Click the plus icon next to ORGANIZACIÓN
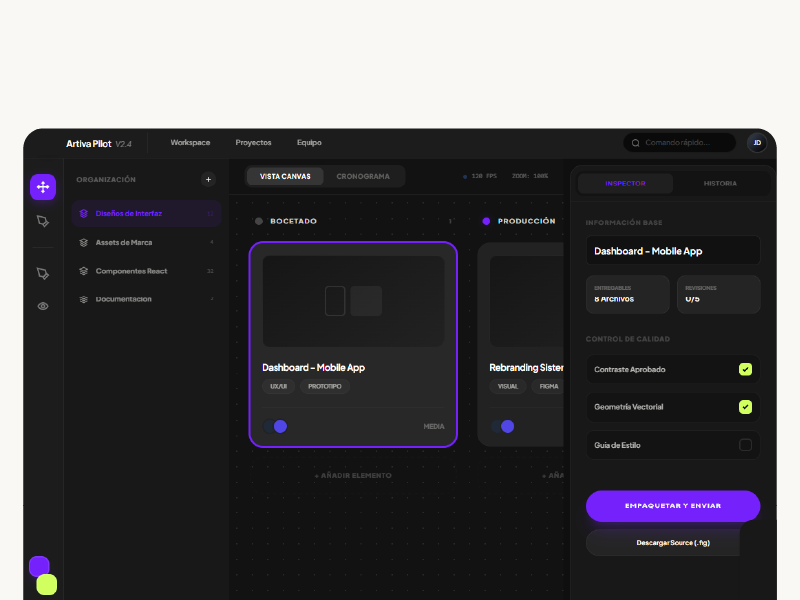 (x=208, y=179)
